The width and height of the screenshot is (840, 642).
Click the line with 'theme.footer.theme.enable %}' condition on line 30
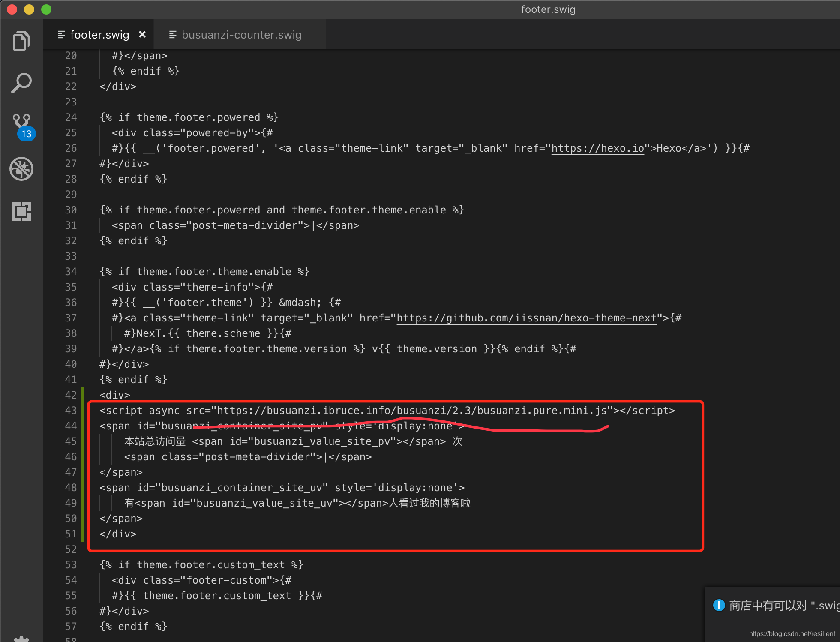coord(282,210)
